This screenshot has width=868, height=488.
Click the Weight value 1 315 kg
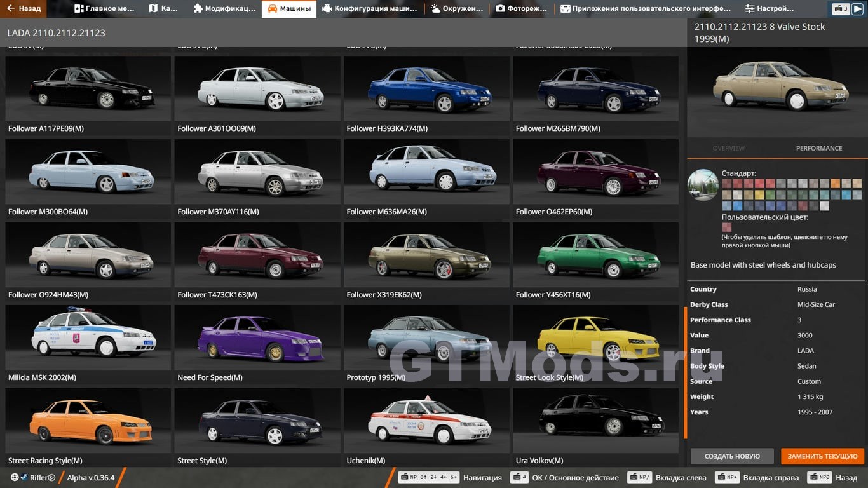point(810,396)
